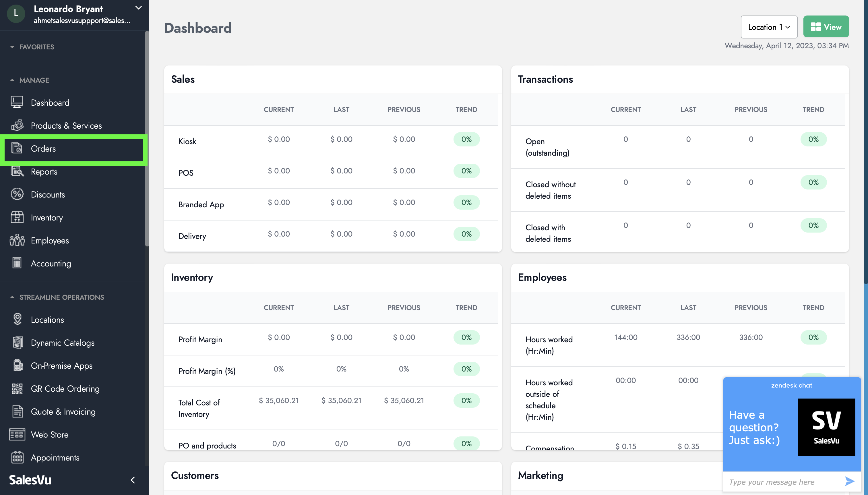Open the Appointments calendar icon
This screenshot has height=495, width=868.
[x=17, y=457]
